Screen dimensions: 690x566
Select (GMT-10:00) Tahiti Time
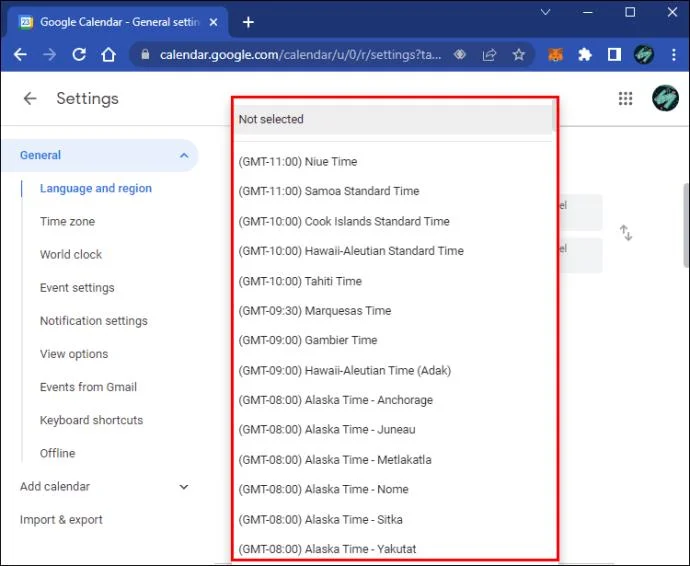[393, 281]
